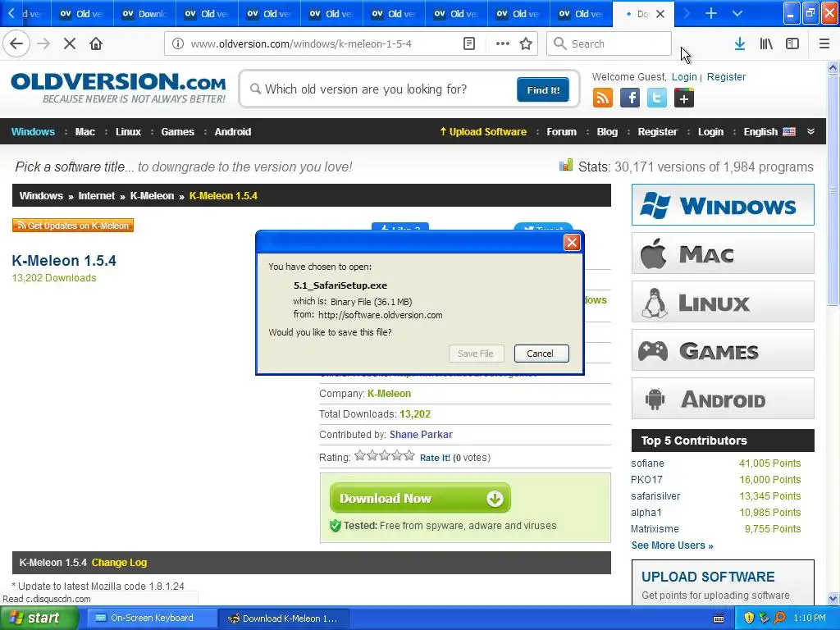This screenshot has width=840, height=630.
Task: Open the downloads arrow in the toolbar
Action: [x=740, y=43]
